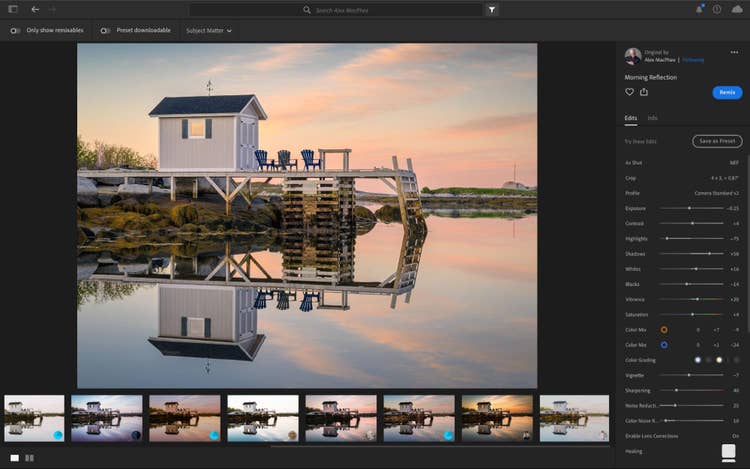
Task: Click the Sharpening slider handle
Action: (x=676, y=391)
